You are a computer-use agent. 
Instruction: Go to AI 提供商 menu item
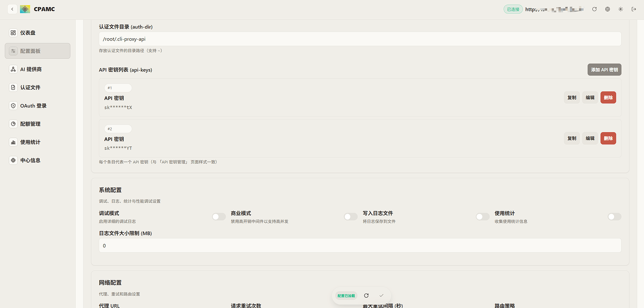[38, 69]
